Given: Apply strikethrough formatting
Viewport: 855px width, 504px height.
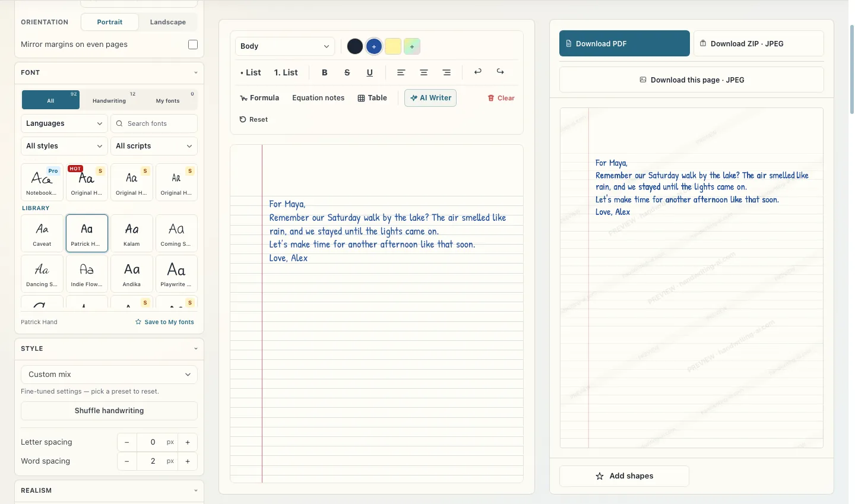Looking at the screenshot, I should coord(347,72).
